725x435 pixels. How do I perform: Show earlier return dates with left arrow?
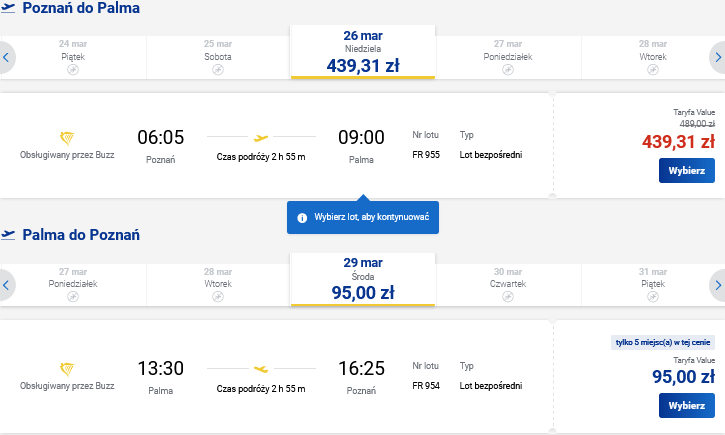point(6,285)
